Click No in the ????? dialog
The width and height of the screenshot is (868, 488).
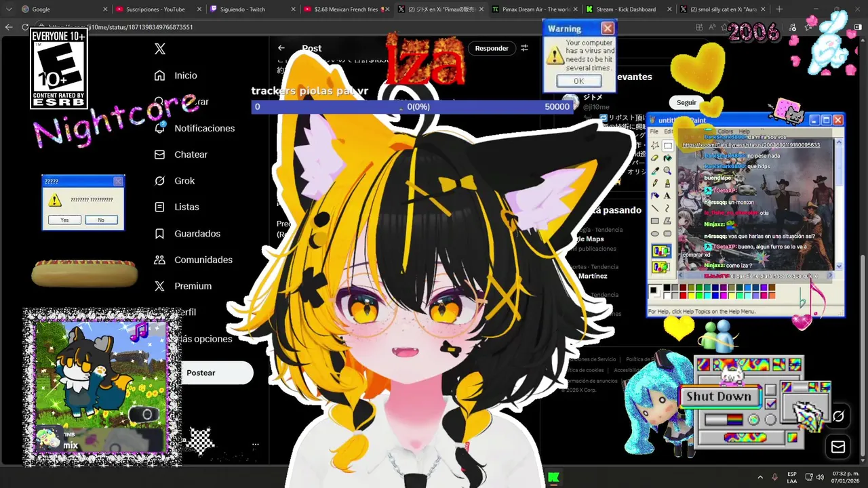pyautogui.click(x=101, y=220)
